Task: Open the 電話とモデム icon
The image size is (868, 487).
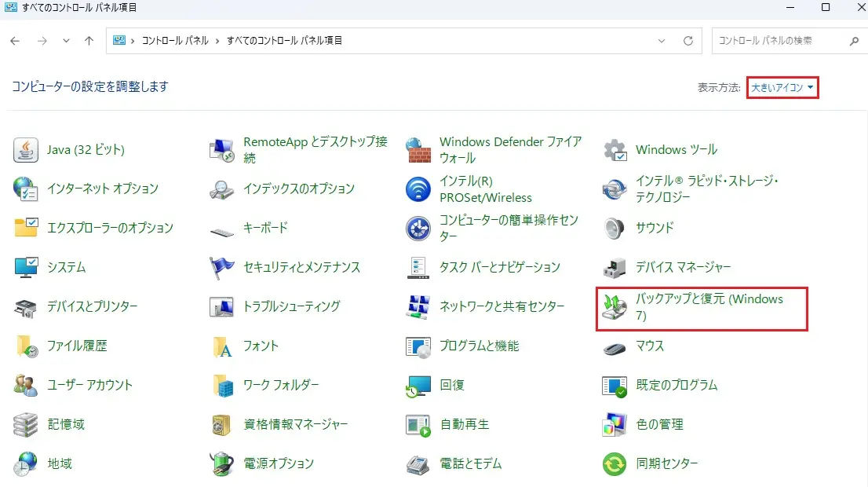Action: 418,465
